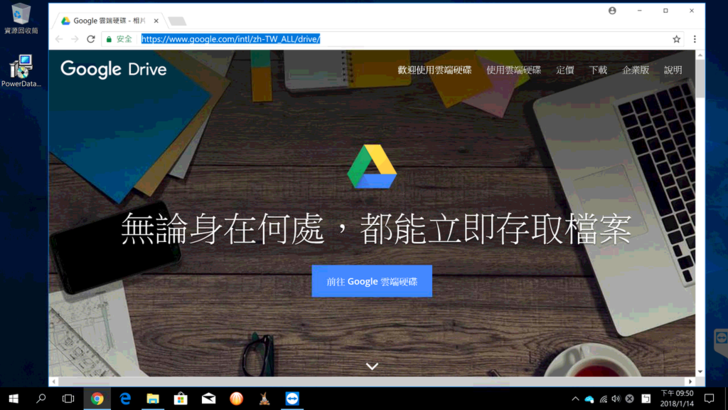Click the TeamViewer side panel tab

721,342
